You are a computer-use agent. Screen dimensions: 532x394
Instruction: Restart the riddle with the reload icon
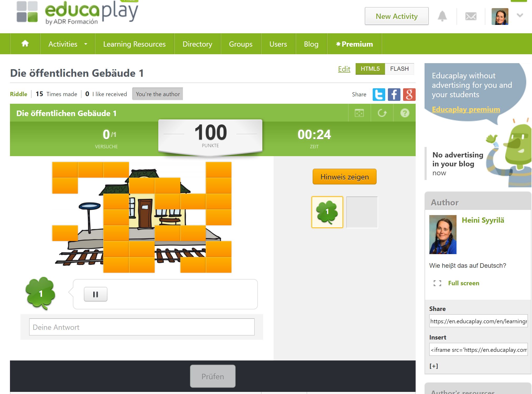[x=382, y=113]
